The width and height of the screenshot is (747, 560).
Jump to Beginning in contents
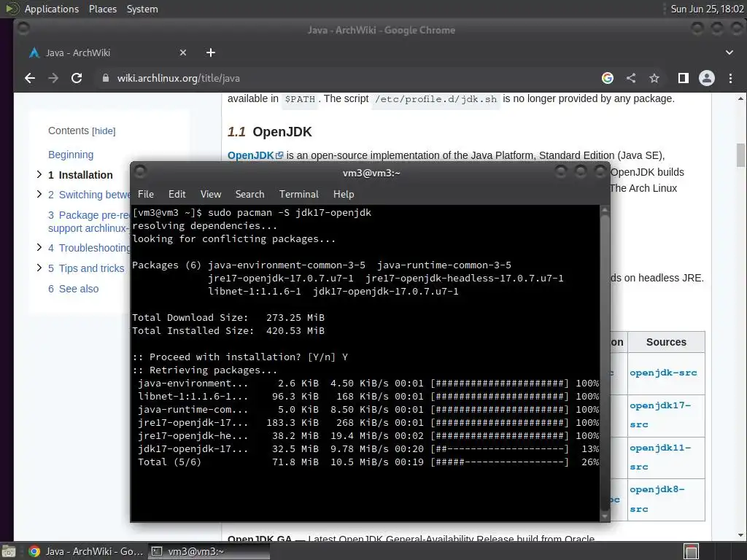coord(71,155)
